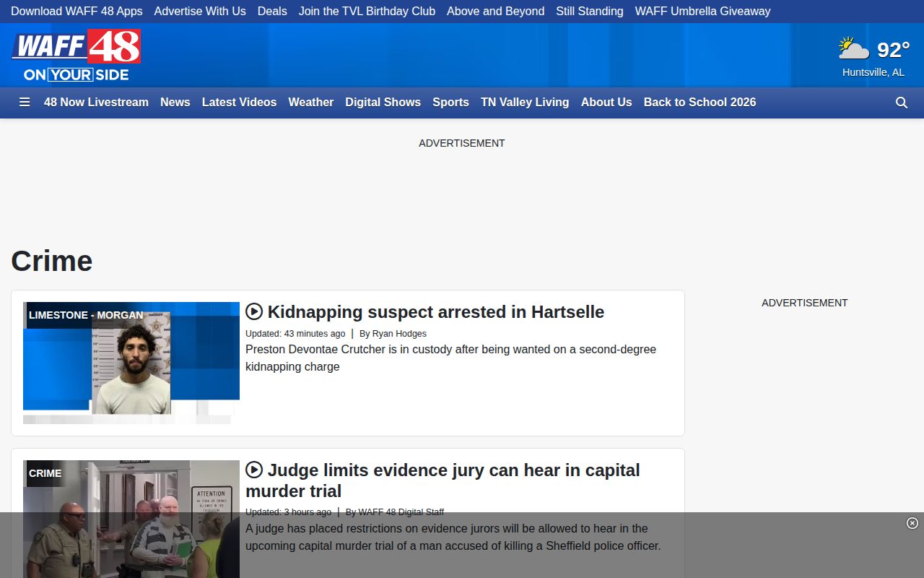Open Judge limits evidence capital murder headline
Screen dimensions: 924x578
[x=443, y=480]
